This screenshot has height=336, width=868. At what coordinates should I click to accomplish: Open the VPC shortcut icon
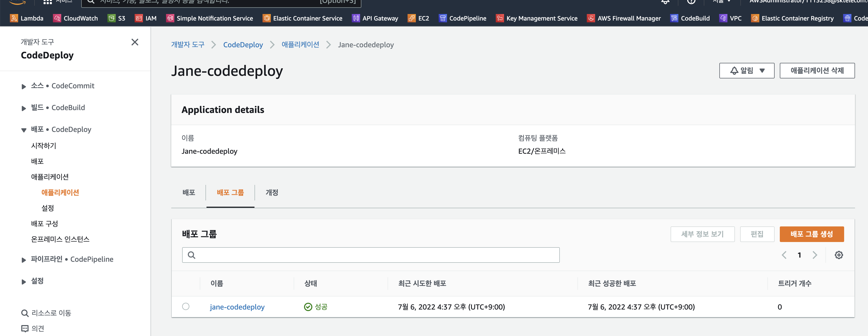point(723,18)
